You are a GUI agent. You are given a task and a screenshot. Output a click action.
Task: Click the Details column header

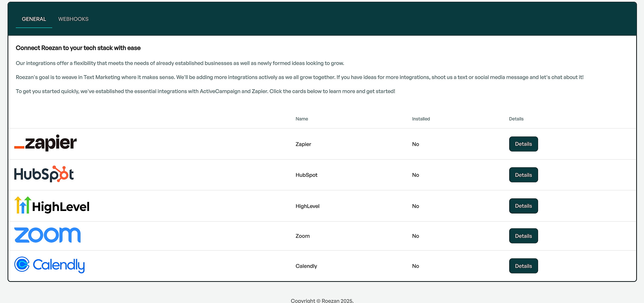pyautogui.click(x=516, y=119)
